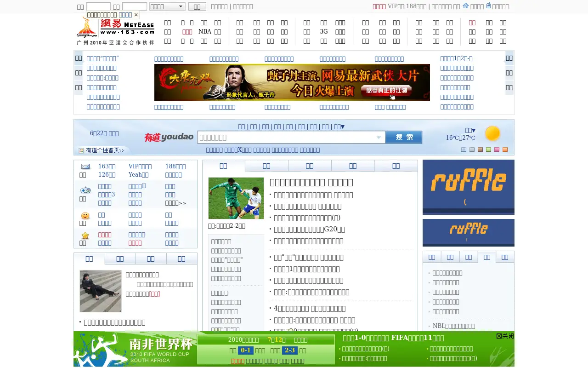
Task: Click the login button beside the dropdown
Action: point(197,6)
